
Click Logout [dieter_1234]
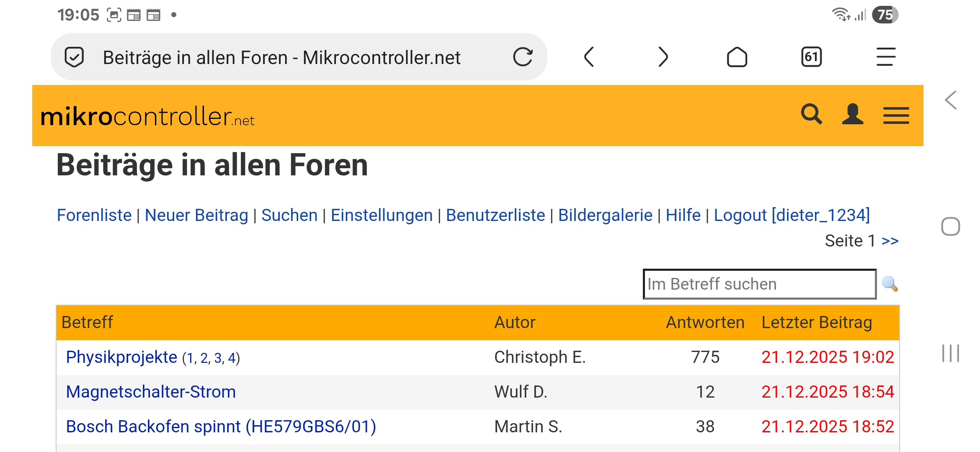pyautogui.click(x=792, y=215)
